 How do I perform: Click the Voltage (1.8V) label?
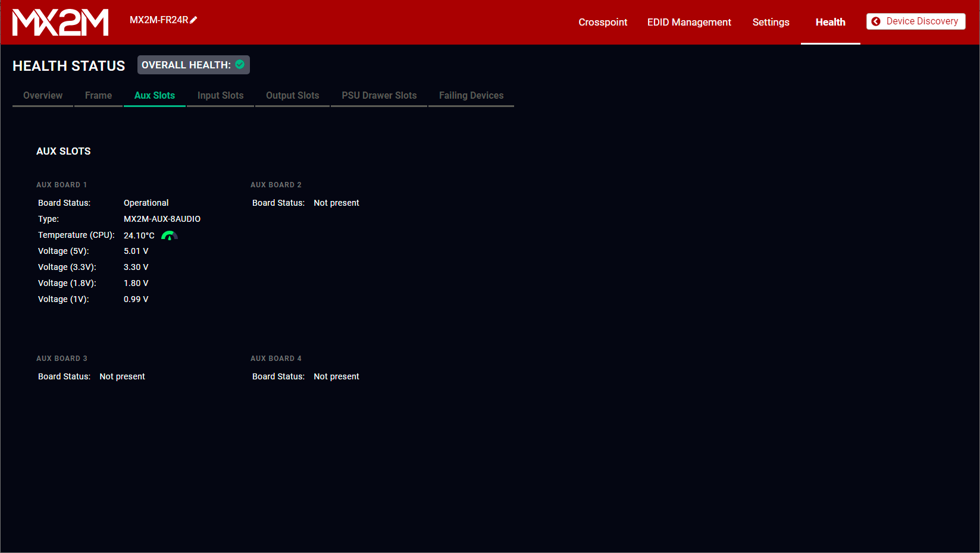pyautogui.click(x=67, y=283)
